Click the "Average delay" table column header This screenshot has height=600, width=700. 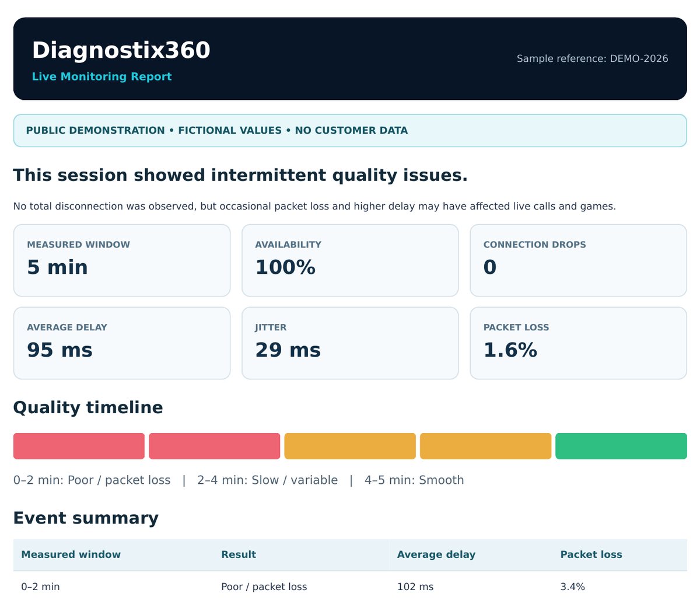[x=436, y=554]
